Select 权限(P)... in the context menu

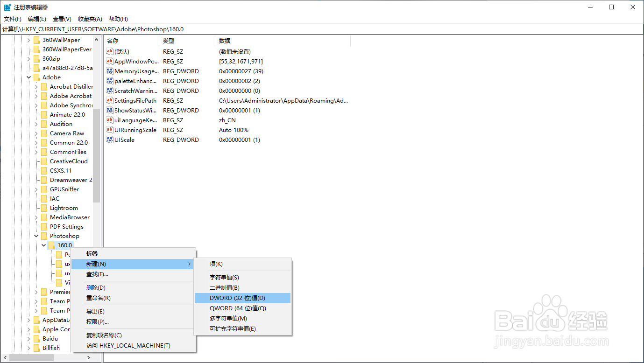(x=133, y=322)
